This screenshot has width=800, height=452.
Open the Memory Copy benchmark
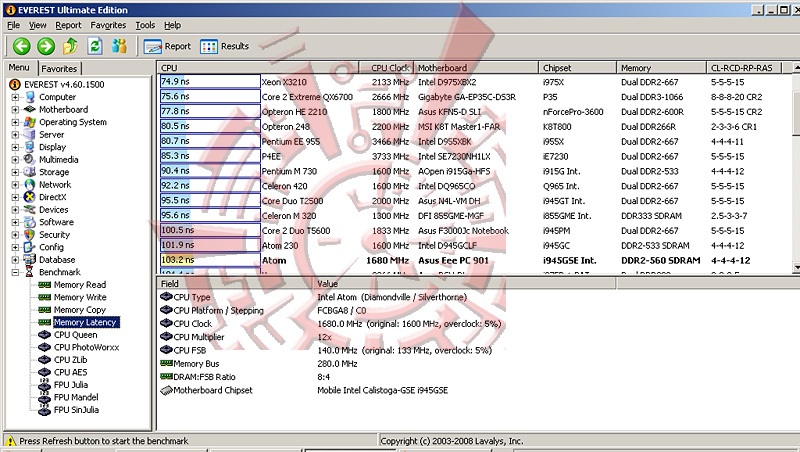tap(80, 310)
